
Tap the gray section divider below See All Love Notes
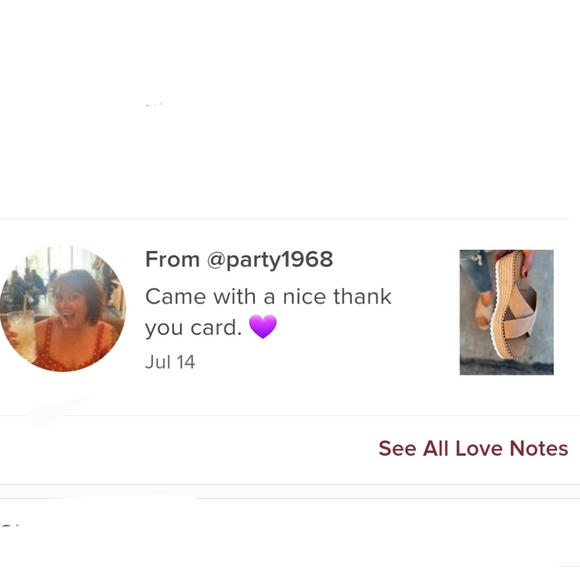(290, 491)
